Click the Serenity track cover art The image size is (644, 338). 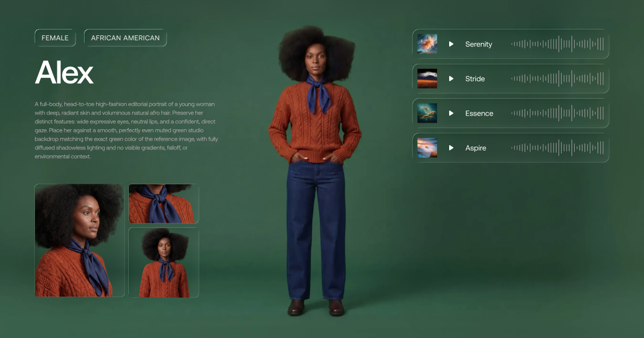tap(427, 44)
